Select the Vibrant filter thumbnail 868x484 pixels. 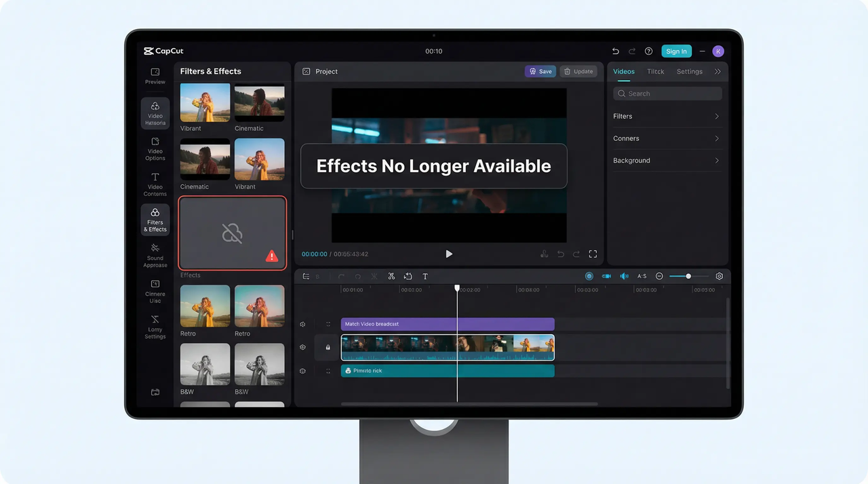tap(204, 102)
